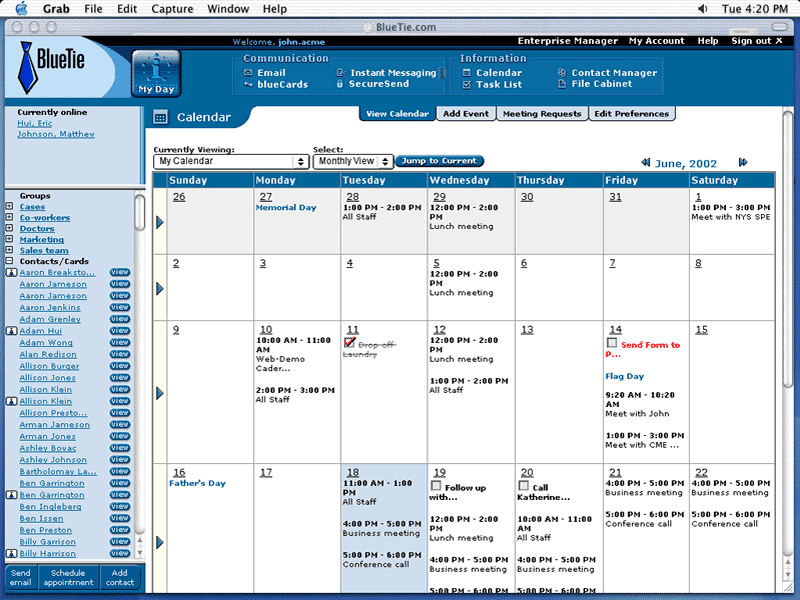Open day 18 in the calendar
Screen dimensions: 800x600
pyautogui.click(x=353, y=472)
